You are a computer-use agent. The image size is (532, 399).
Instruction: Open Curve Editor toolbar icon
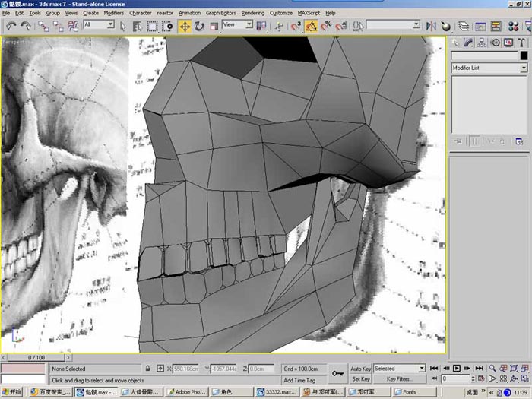pos(481,26)
